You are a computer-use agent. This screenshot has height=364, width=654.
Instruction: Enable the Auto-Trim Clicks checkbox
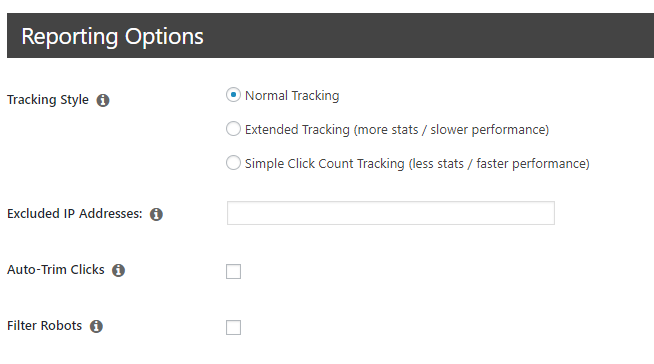234,271
